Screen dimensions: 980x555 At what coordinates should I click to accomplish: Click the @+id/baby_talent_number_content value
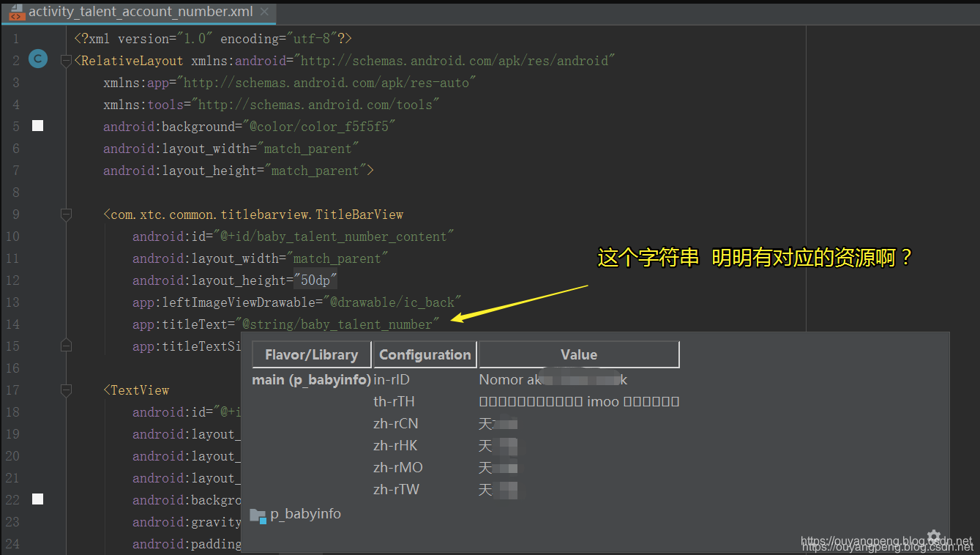coord(334,236)
